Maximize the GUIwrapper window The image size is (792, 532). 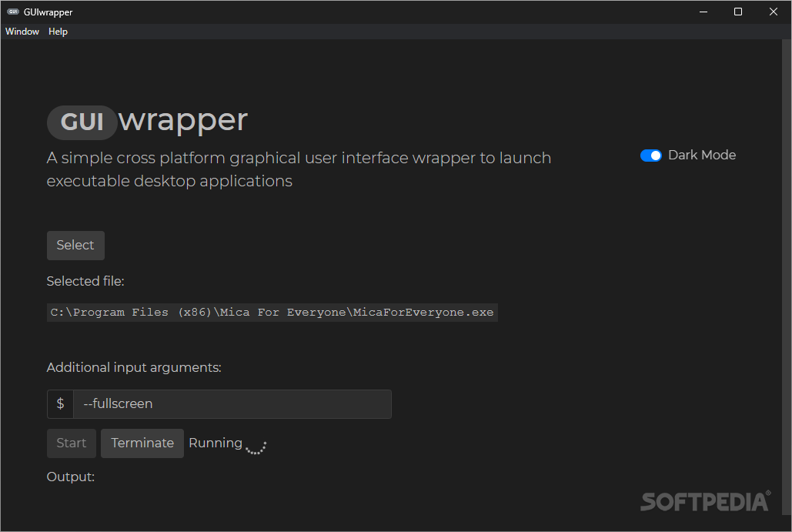(x=738, y=12)
